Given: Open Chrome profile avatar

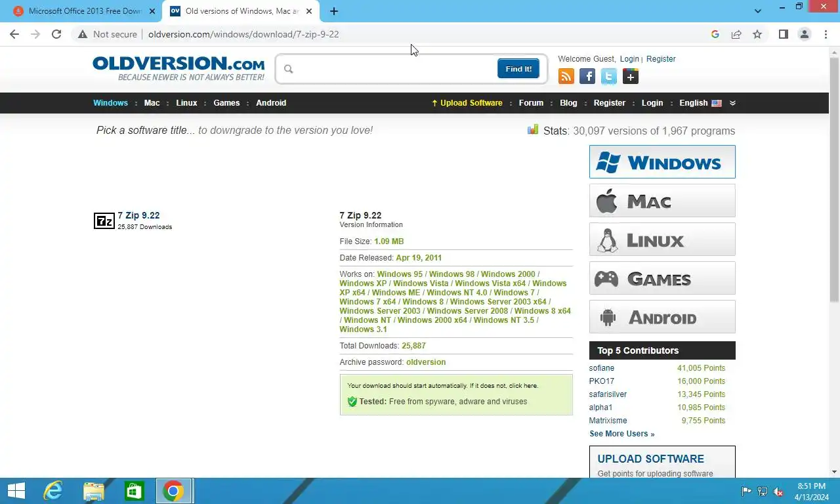Looking at the screenshot, I should [x=805, y=34].
